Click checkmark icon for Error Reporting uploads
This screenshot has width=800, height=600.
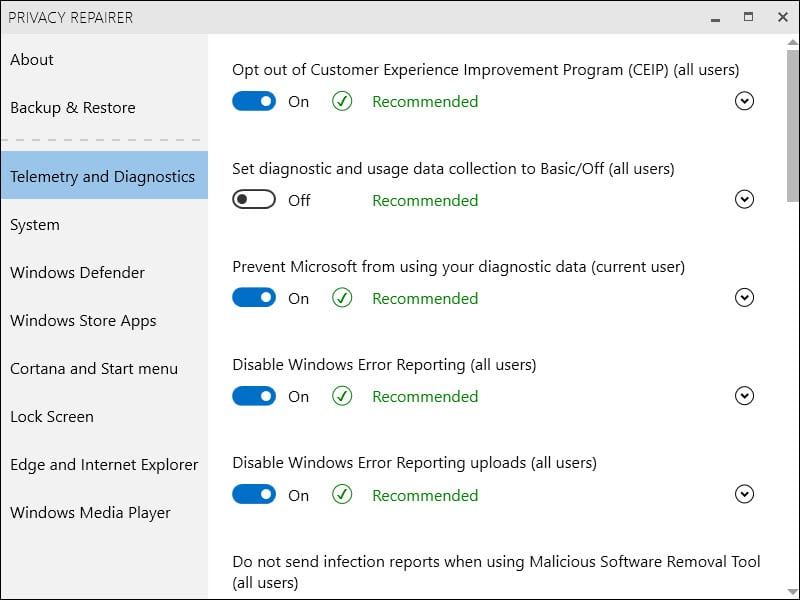[342, 494]
